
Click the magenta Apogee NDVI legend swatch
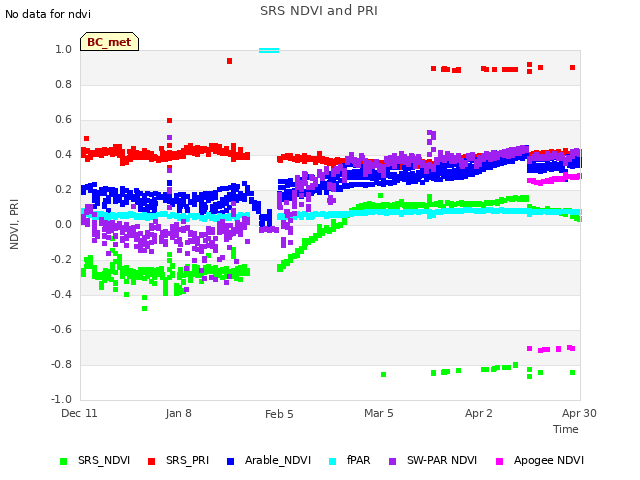coord(499,461)
